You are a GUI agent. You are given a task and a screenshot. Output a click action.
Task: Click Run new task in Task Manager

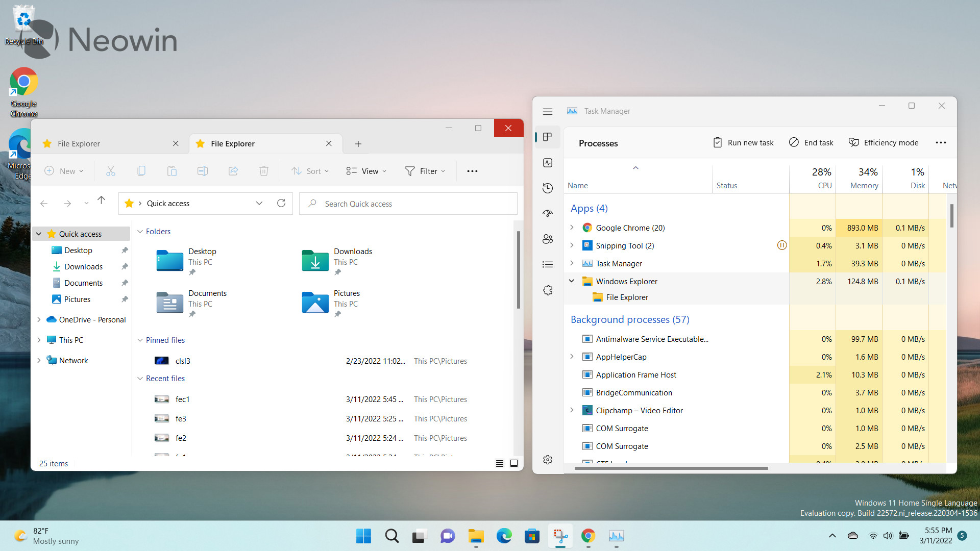pyautogui.click(x=743, y=143)
